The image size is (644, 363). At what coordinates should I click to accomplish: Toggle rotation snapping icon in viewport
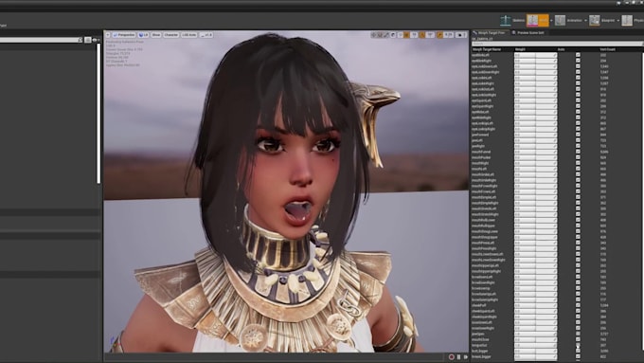pos(421,35)
